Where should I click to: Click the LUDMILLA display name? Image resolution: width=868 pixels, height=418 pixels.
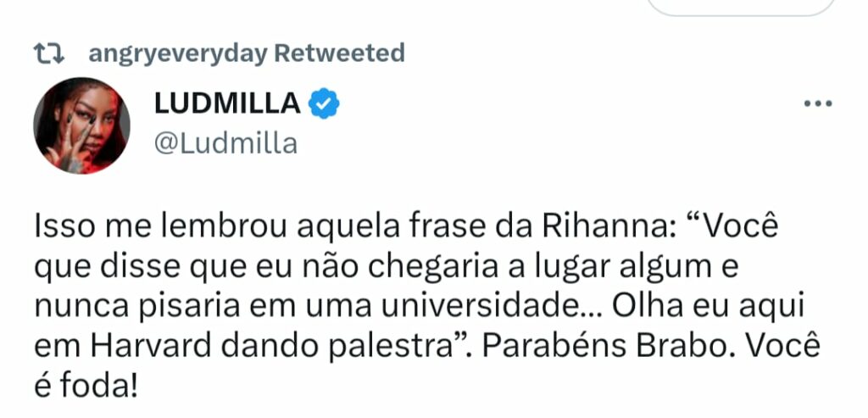(x=227, y=103)
